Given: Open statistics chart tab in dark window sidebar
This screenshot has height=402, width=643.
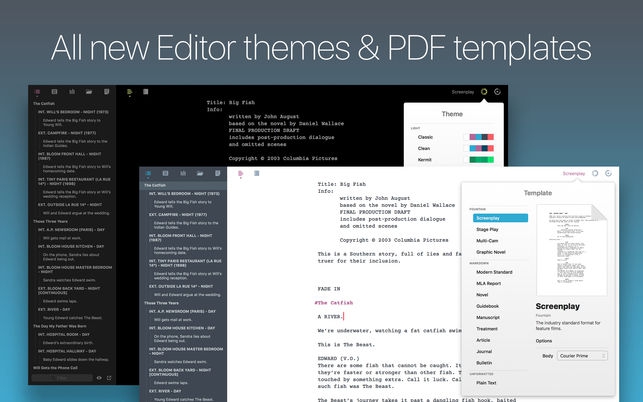Looking at the screenshot, I should coord(72,92).
